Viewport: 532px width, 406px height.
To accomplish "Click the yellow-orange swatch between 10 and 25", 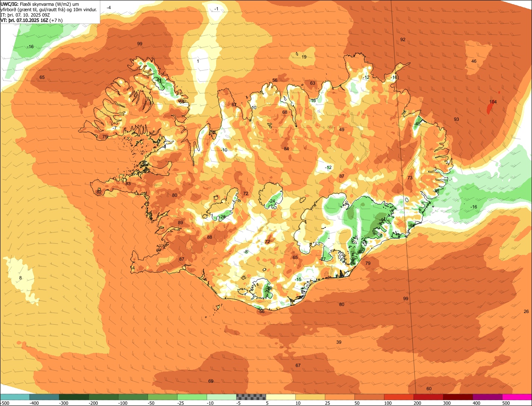I will pos(310,397).
